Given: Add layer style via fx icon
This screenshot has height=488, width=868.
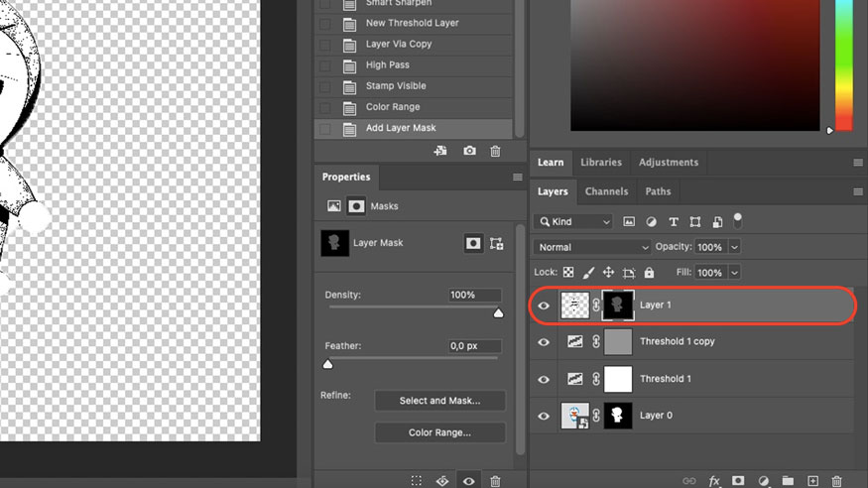Looking at the screenshot, I should tap(714, 481).
